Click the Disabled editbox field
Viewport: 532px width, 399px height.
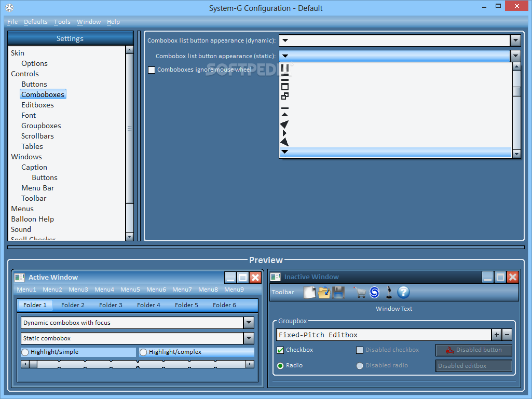click(474, 366)
